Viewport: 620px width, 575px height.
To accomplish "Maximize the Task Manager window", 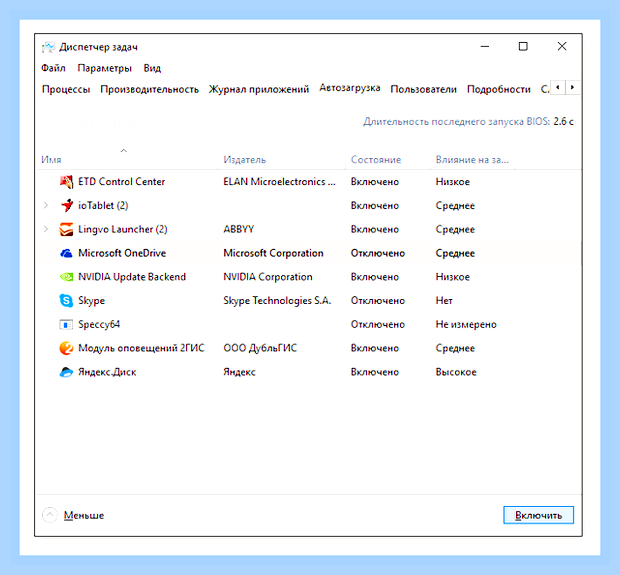I will pyautogui.click(x=523, y=47).
